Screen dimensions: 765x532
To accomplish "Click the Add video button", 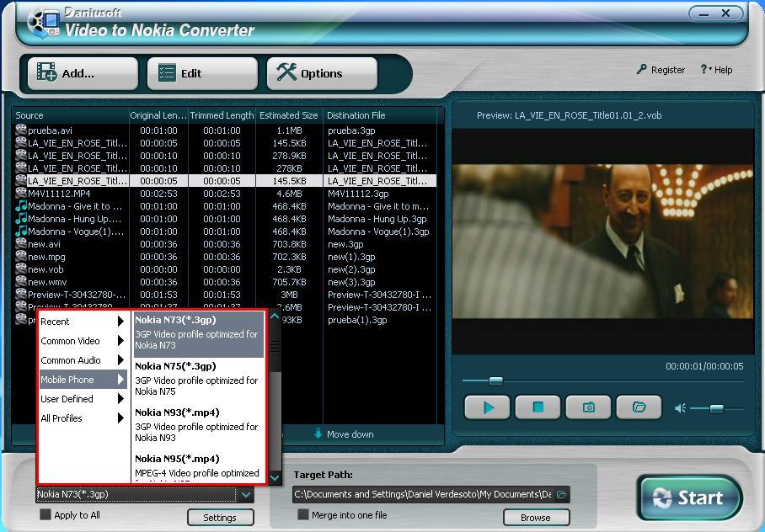I will [x=83, y=73].
